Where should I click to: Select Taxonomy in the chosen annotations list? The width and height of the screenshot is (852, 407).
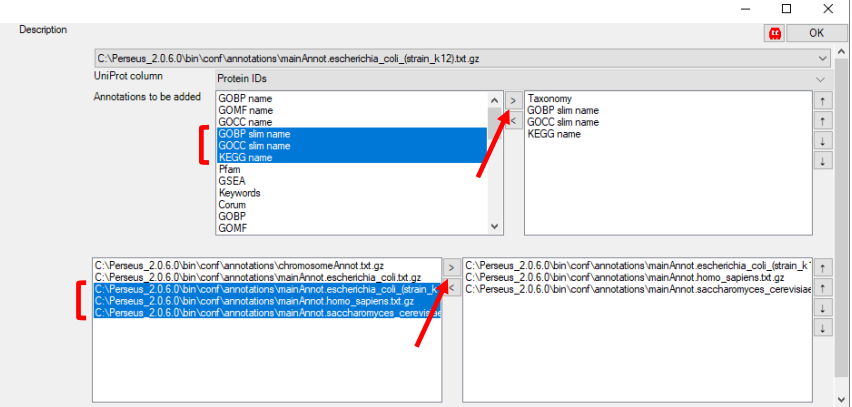[549, 99]
